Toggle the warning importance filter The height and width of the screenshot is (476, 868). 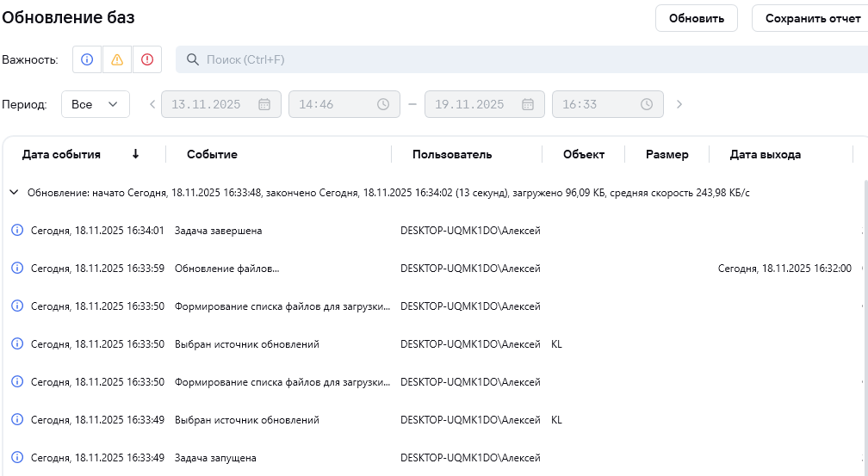(117, 59)
